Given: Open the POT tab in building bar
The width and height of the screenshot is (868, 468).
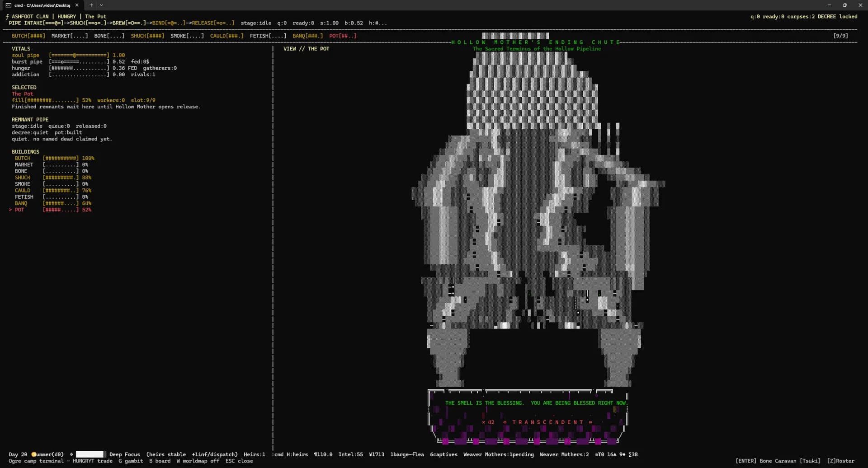Looking at the screenshot, I should coord(343,36).
